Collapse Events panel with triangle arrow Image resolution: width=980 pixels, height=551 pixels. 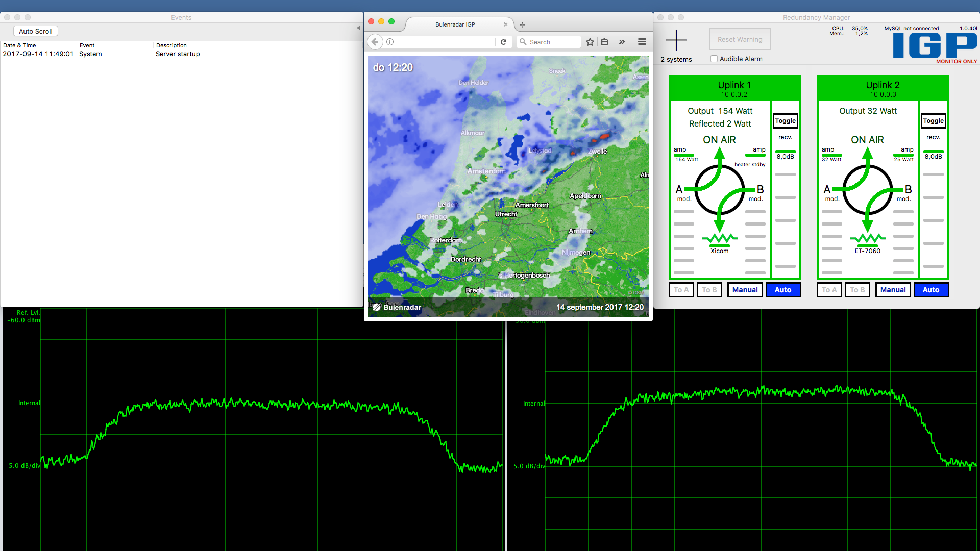(x=358, y=28)
